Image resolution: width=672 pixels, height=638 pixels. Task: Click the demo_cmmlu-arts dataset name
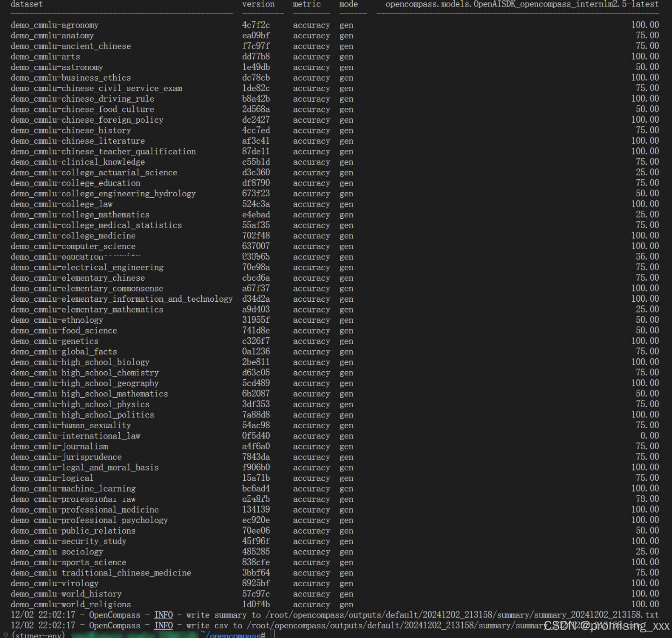click(x=45, y=56)
